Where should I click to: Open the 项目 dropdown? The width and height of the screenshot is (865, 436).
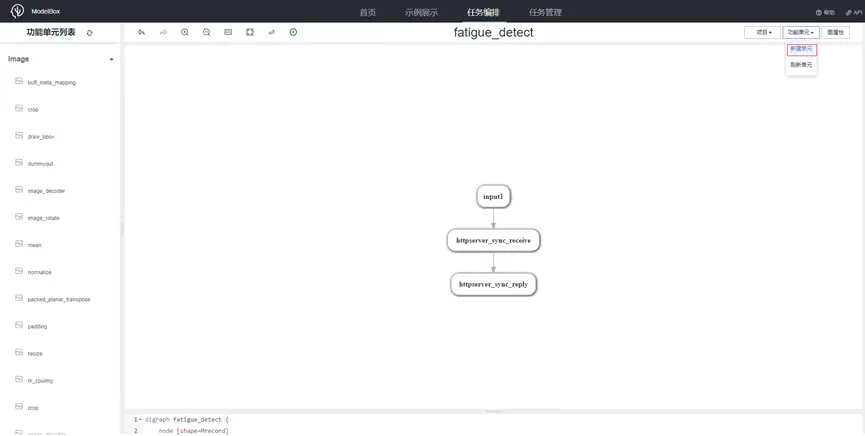(x=762, y=33)
